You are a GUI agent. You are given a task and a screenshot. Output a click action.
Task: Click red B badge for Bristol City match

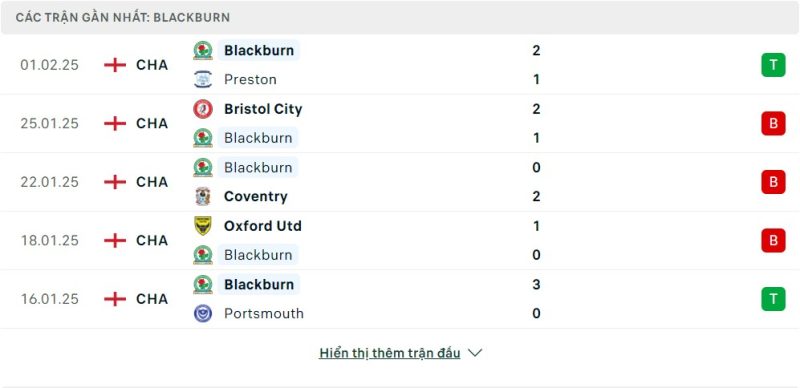click(x=773, y=123)
